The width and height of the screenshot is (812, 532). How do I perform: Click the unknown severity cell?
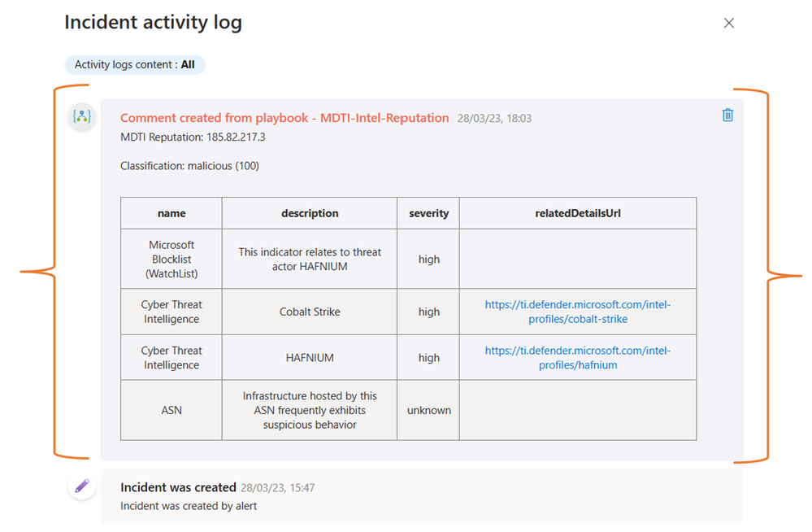tap(428, 410)
